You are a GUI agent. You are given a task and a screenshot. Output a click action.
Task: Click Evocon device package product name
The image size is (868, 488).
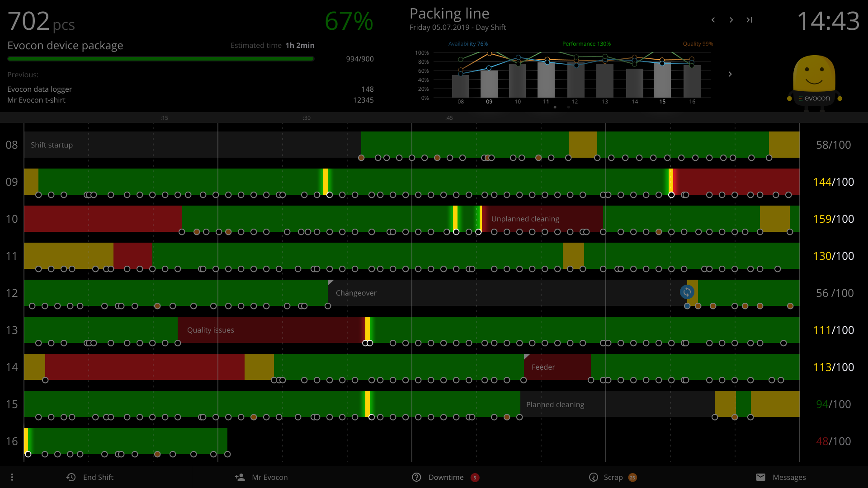65,46
